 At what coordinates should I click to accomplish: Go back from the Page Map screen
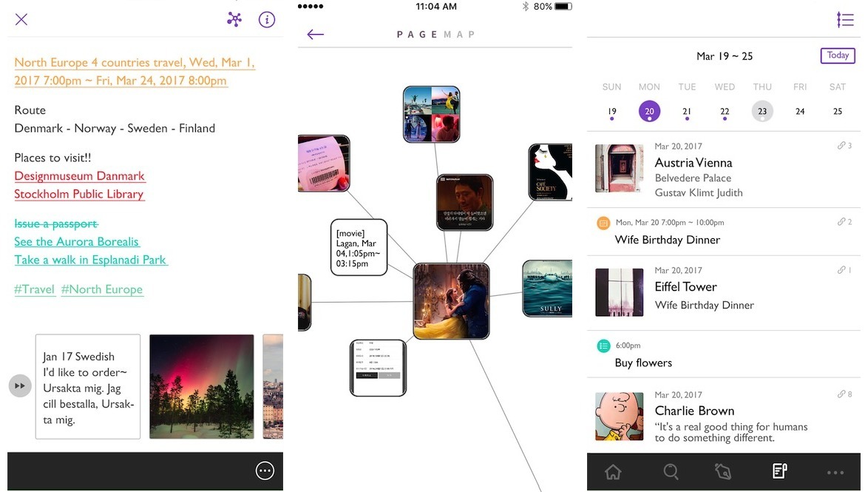pos(316,34)
